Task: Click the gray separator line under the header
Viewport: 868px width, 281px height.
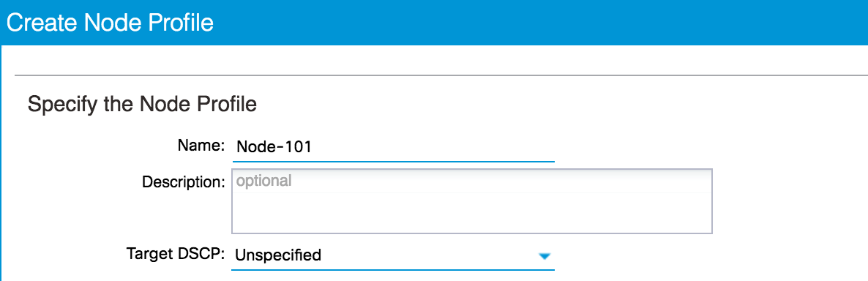Action: click(x=441, y=74)
